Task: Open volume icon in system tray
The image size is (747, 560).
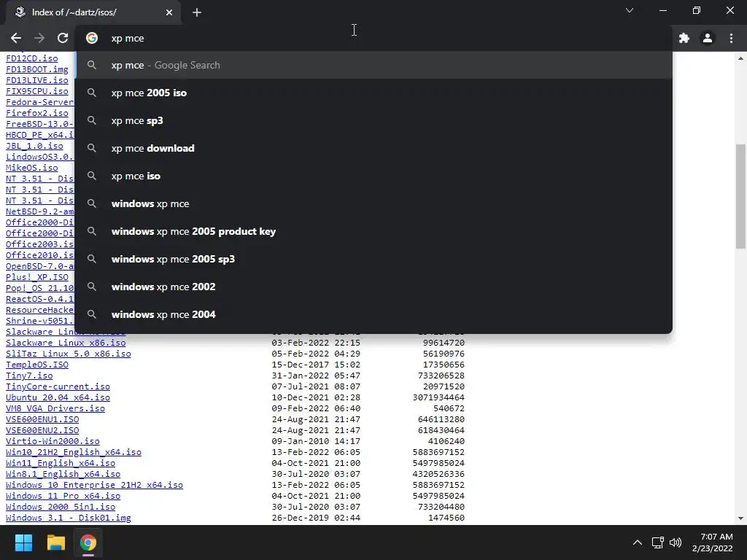Action: tap(676, 542)
